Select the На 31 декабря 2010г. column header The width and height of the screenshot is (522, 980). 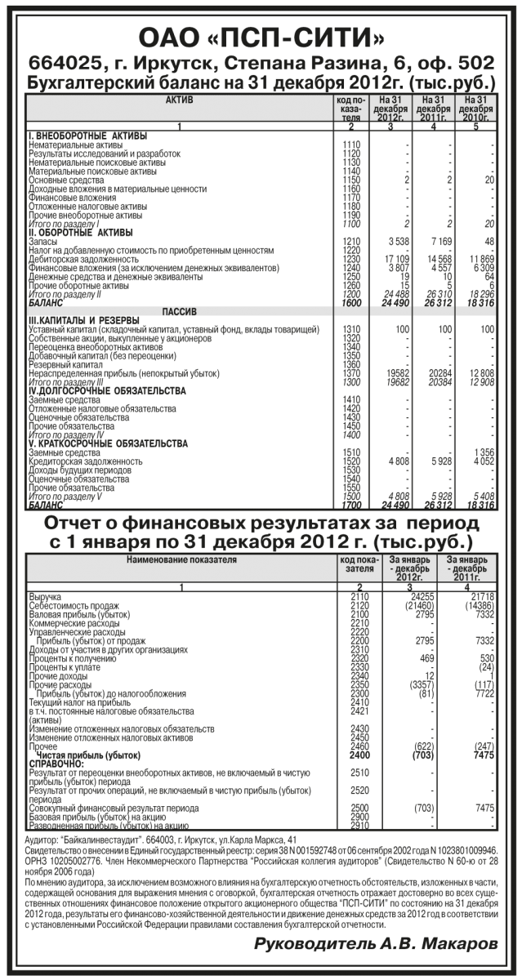[476, 108]
